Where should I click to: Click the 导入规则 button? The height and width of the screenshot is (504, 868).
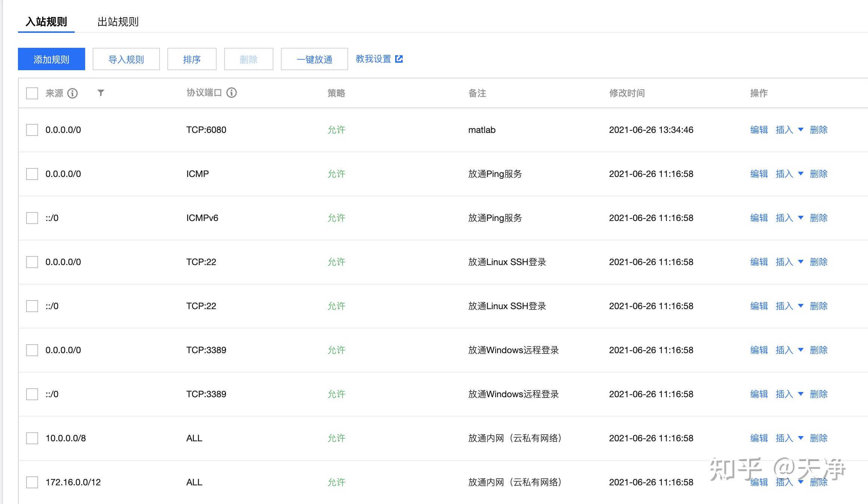pyautogui.click(x=126, y=59)
